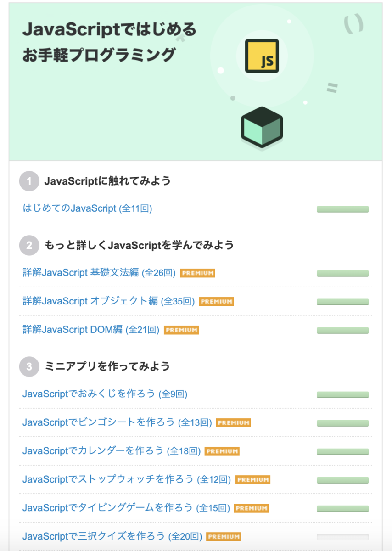
Task: Click the yellow JS logo icon
Action: (x=262, y=56)
